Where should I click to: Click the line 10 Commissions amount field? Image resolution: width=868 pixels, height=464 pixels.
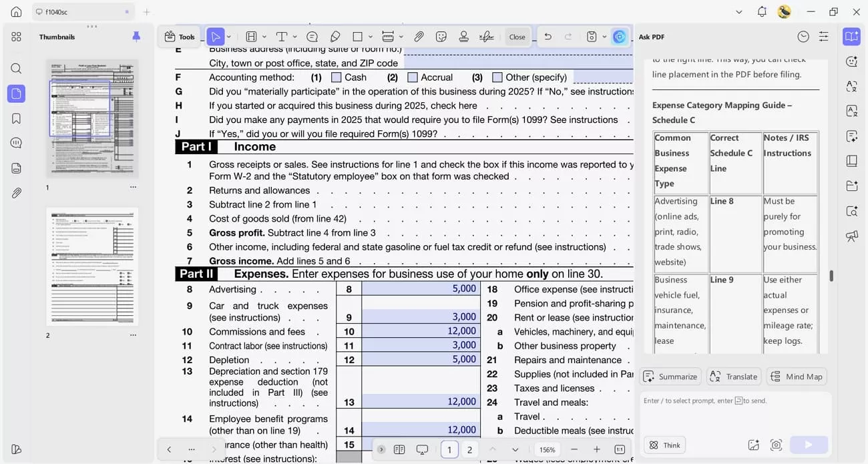(x=421, y=331)
